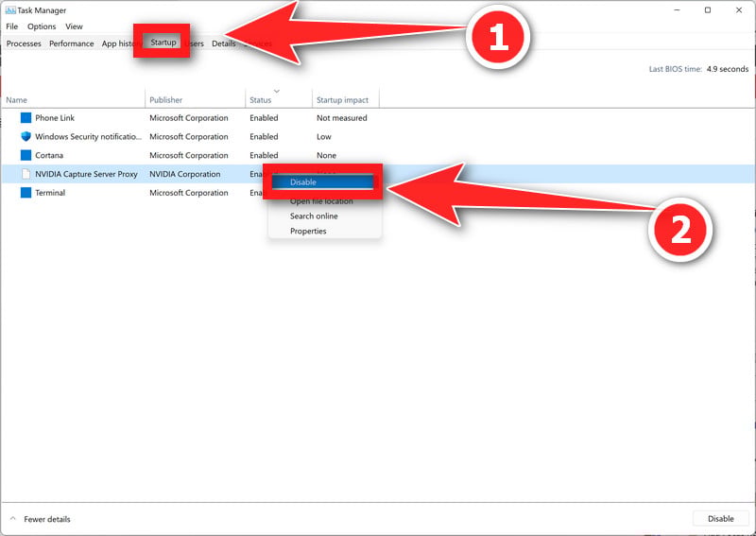Click the Enabled status of Phone Link
The image size is (756, 536).
click(x=264, y=118)
